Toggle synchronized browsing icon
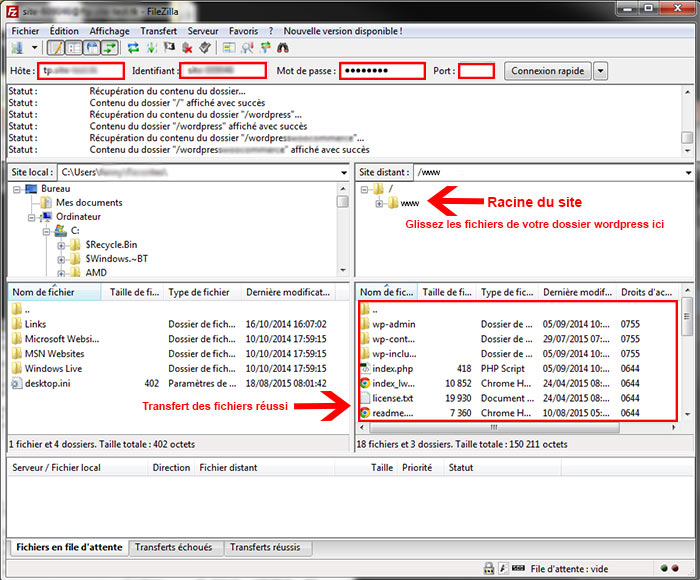Viewport: 700px width, 580px height. click(265, 47)
